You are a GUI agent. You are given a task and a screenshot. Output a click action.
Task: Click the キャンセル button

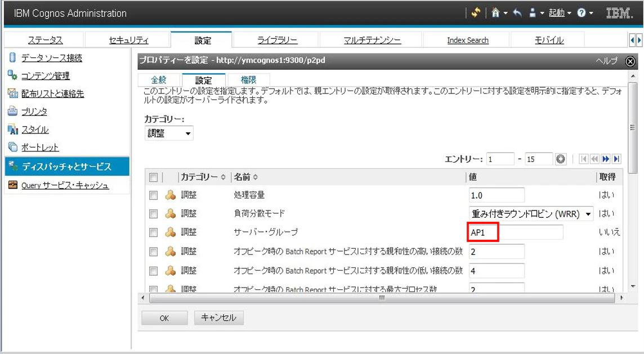[x=218, y=317]
